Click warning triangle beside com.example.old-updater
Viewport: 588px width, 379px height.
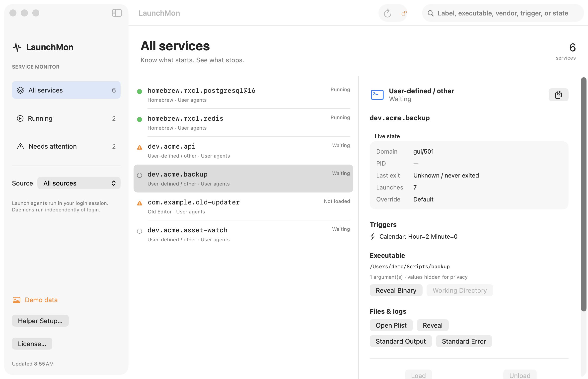pos(140,203)
